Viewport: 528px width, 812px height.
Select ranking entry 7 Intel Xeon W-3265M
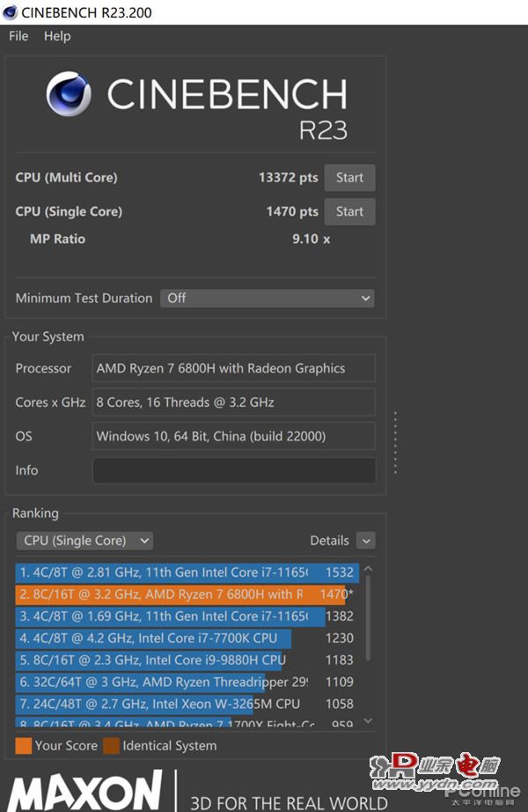187,704
